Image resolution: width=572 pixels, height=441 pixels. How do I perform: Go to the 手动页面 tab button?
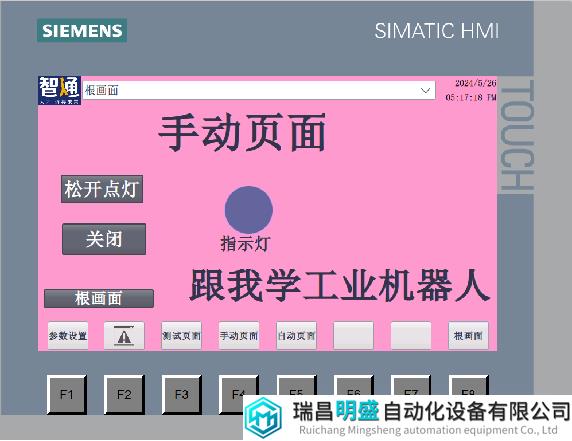pos(239,336)
